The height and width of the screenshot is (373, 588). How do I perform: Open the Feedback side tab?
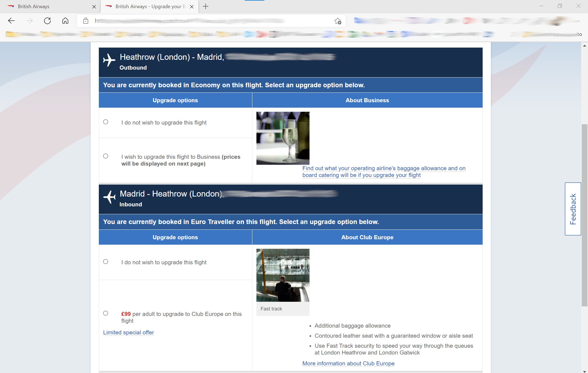[573, 209]
